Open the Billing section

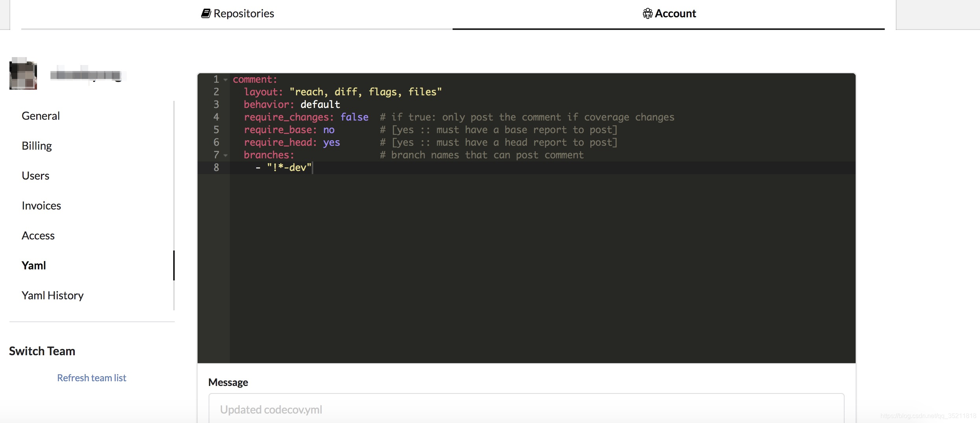pos(37,146)
